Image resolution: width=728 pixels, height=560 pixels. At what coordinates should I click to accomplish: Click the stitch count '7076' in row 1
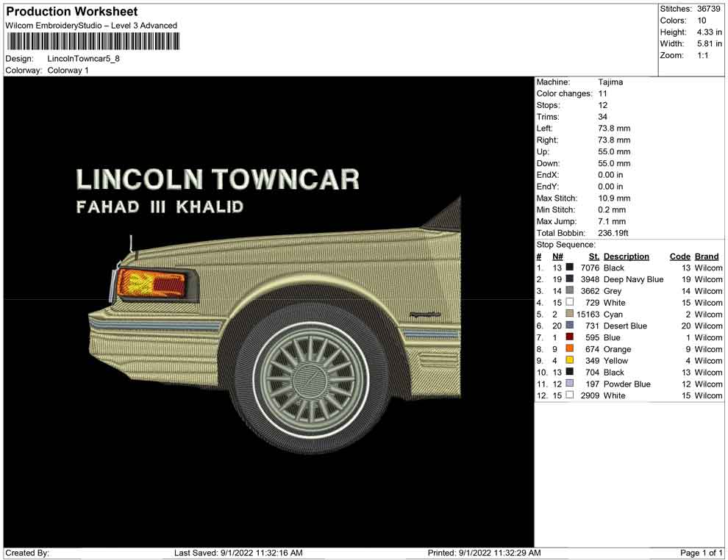[x=590, y=268]
